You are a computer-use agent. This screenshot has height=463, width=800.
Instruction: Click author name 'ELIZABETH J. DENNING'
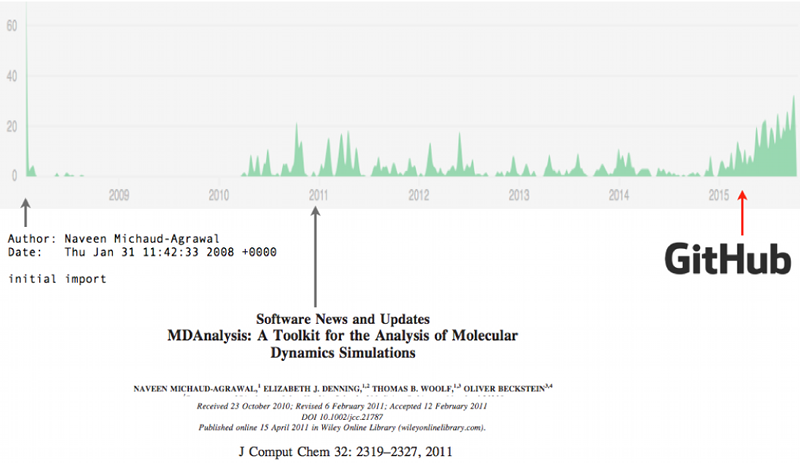click(312, 388)
